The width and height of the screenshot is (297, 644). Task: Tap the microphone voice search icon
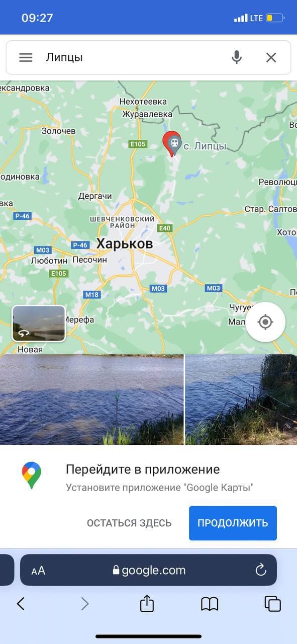point(237,57)
